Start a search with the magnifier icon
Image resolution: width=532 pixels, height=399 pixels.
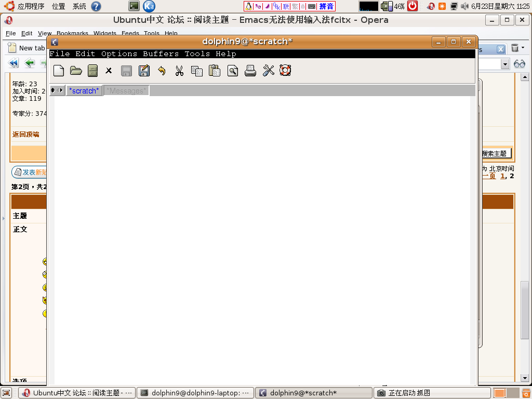(233, 71)
